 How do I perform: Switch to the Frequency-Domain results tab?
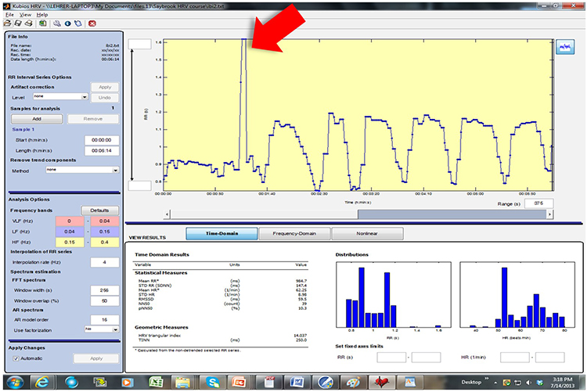[294, 233]
